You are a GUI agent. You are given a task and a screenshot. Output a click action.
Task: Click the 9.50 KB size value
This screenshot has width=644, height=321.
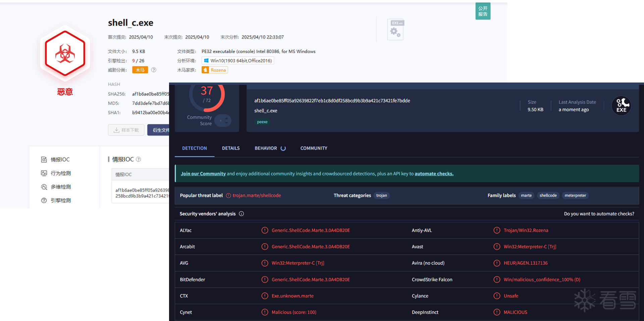pos(535,110)
